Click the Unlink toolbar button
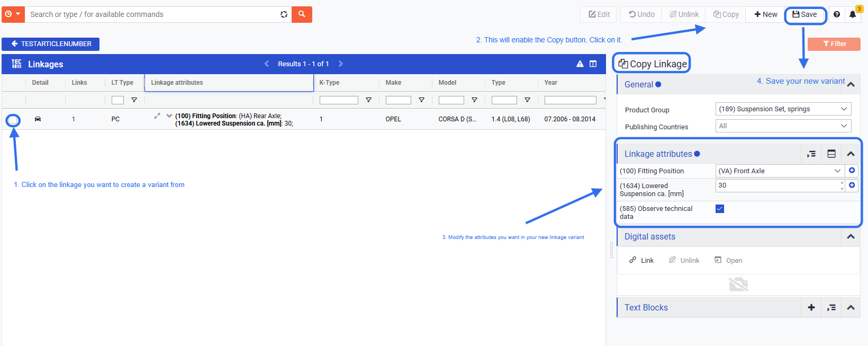 pos(684,14)
